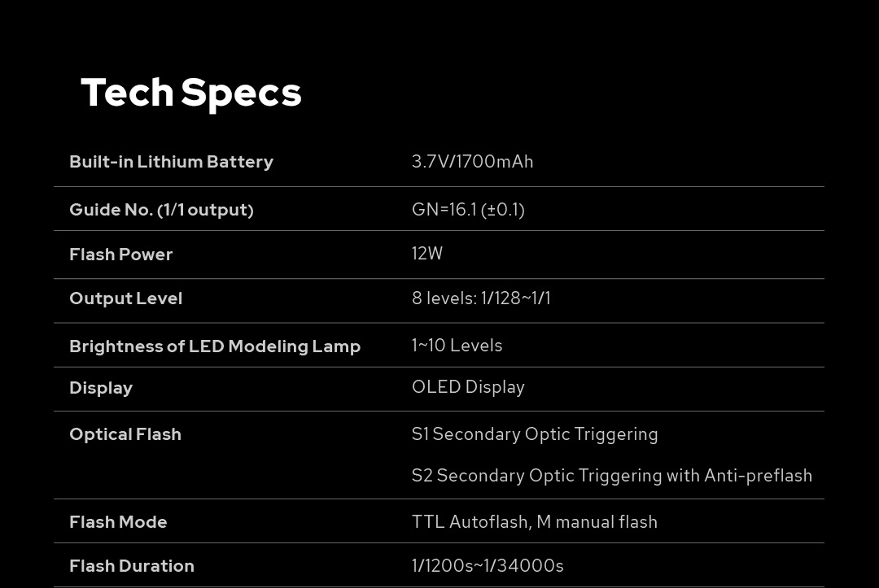Click the 1~10 Levels value
Image resolution: width=879 pixels, height=588 pixels.
(x=457, y=346)
